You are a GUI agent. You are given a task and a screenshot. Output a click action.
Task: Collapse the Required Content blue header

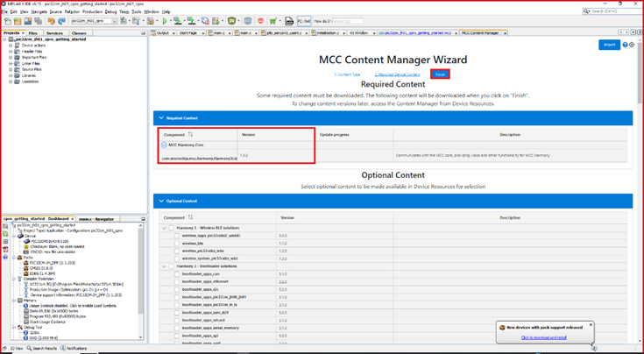tap(393, 118)
